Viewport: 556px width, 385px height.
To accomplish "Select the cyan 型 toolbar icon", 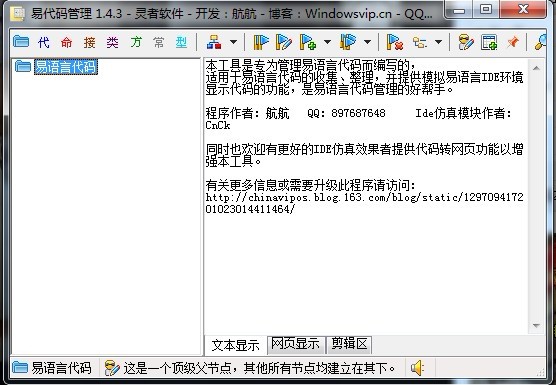I will pos(181,43).
